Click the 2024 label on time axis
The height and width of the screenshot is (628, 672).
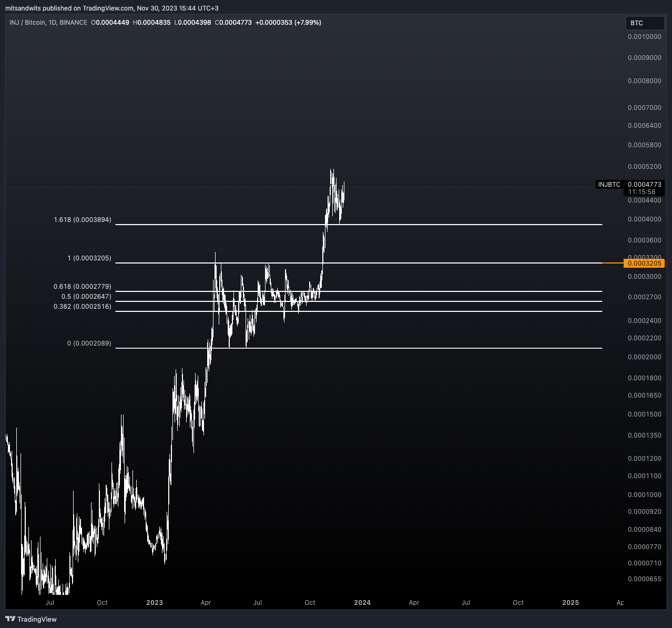point(362,603)
